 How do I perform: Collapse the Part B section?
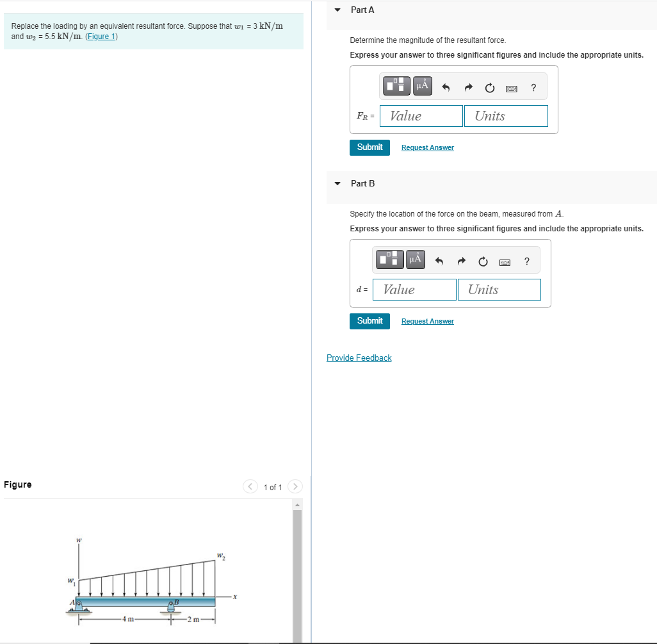click(x=337, y=184)
